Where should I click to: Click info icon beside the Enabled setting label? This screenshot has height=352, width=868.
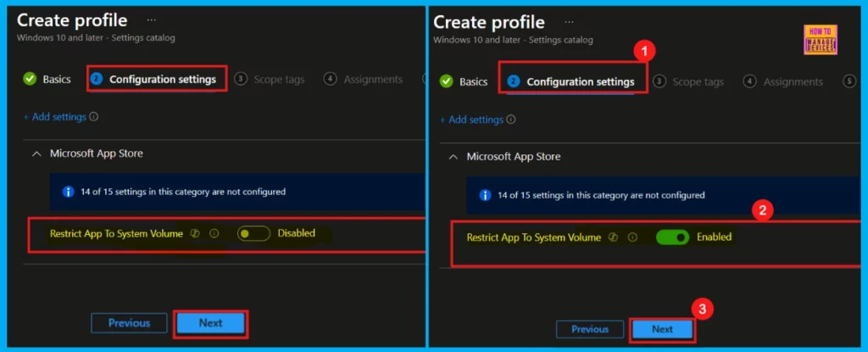click(632, 237)
